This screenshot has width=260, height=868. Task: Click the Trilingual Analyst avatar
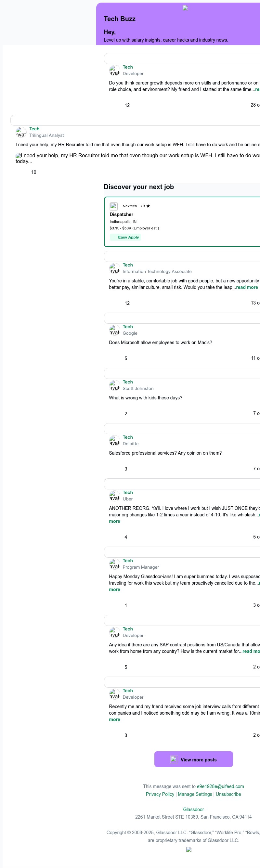point(21,132)
